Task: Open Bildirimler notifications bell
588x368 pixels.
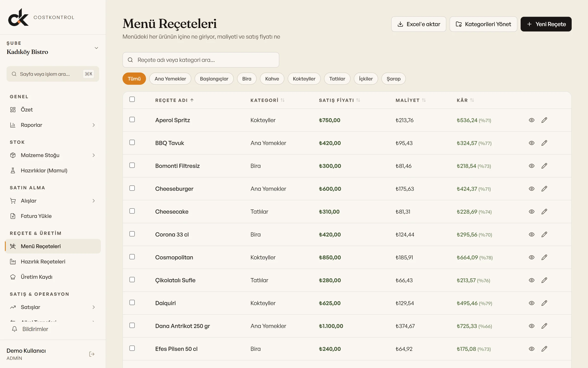Action: pyautogui.click(x=14, y=329)
